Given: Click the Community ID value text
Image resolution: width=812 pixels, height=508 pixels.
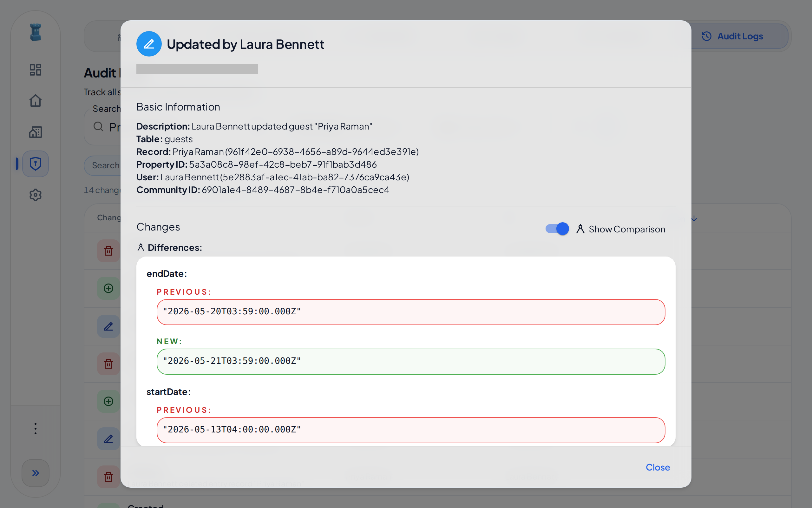Looking at the screenshot, I should (x=295, y=190).
